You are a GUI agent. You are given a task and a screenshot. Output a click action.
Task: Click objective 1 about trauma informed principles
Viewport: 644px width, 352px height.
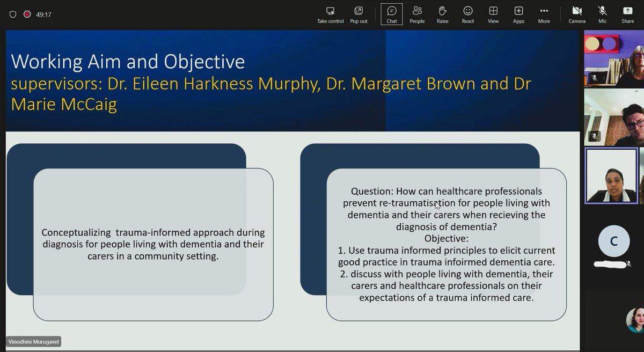(447, 256)
